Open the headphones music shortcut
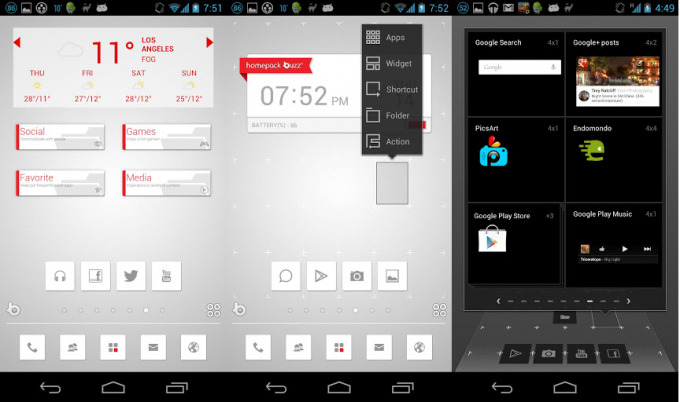 pyautogui.click(x=61, y=276)
